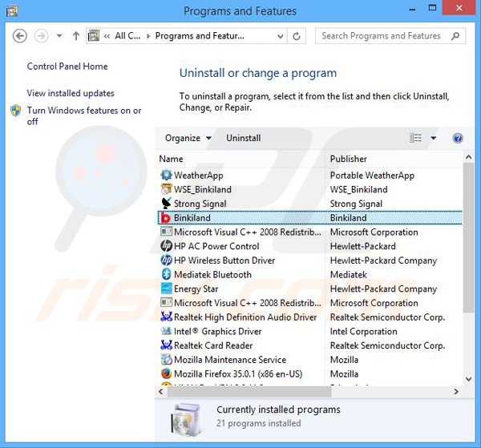Select the Strong Signal program name
The width and height of the screenshot is (481, 448).
200,204
